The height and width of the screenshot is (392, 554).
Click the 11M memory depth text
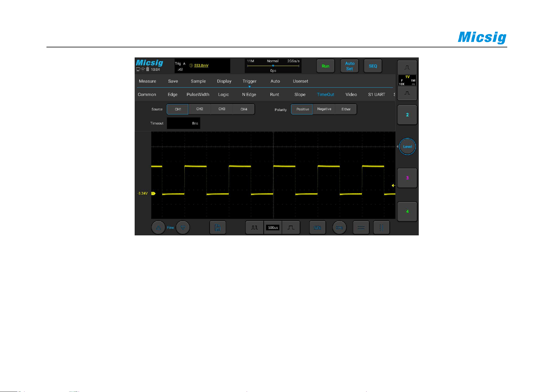pos(250,61)
